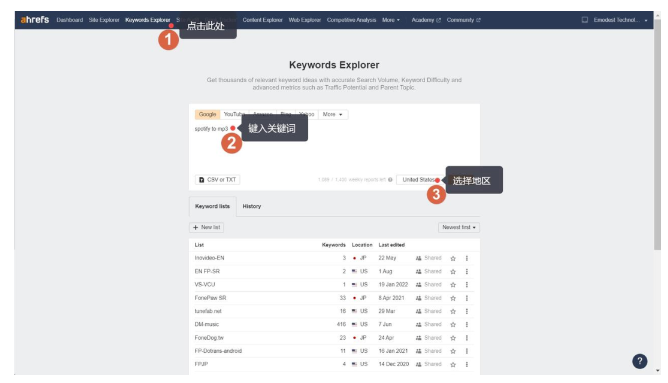Image resolution: width=668 pixels, height=383 pixels.
Task: Switch to the Keyword lists tab
Action: click(x=212, y=206)
